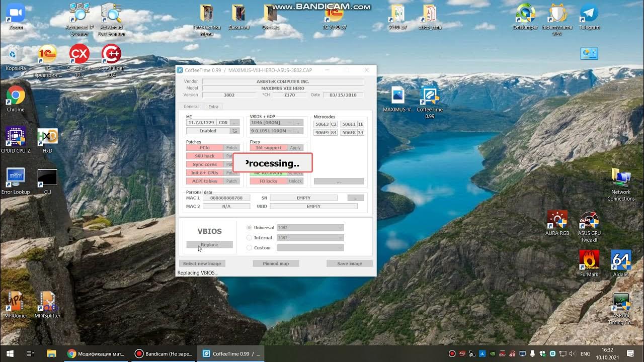Click Unlock next to FD locks

295,181
